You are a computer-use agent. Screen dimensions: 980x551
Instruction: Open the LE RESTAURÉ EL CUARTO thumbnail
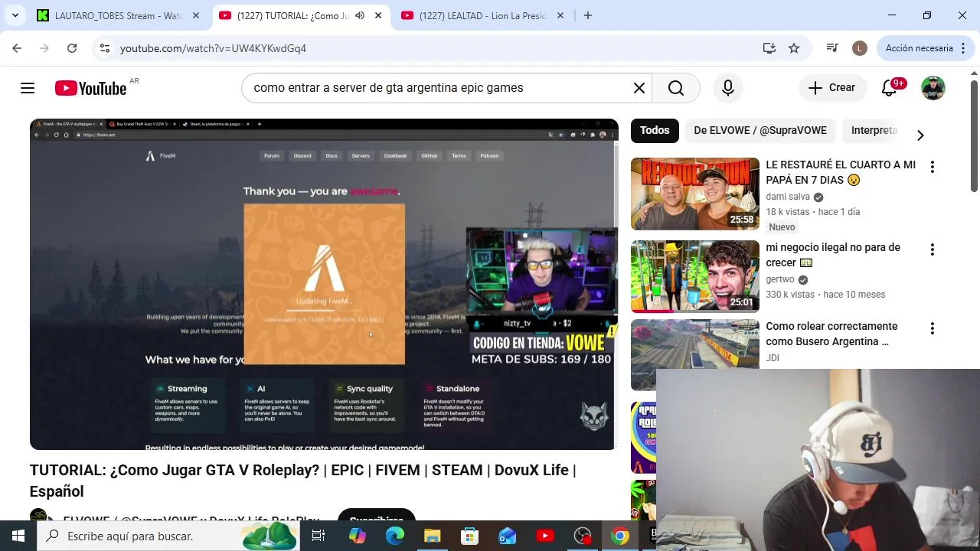click(x=695, y=194)
